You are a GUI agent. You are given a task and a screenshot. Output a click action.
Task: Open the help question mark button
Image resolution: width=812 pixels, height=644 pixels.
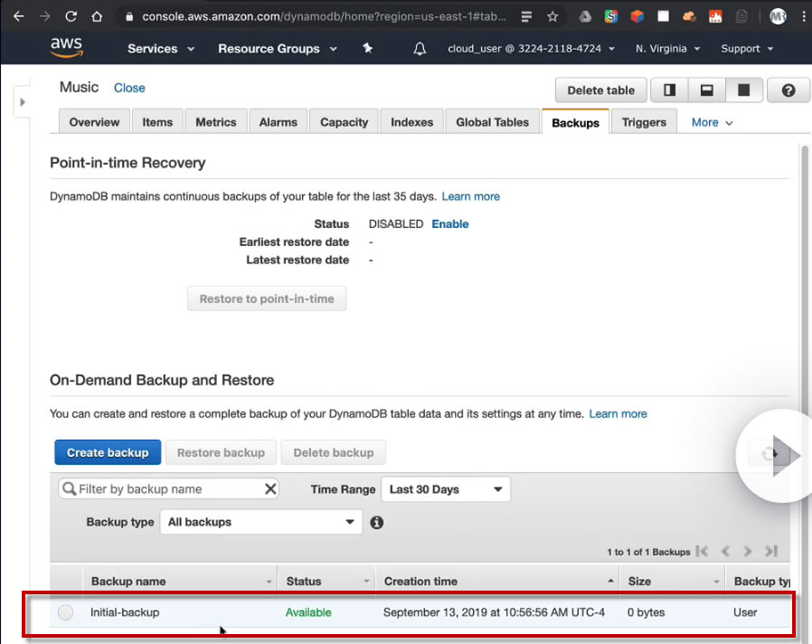point(788,90)
